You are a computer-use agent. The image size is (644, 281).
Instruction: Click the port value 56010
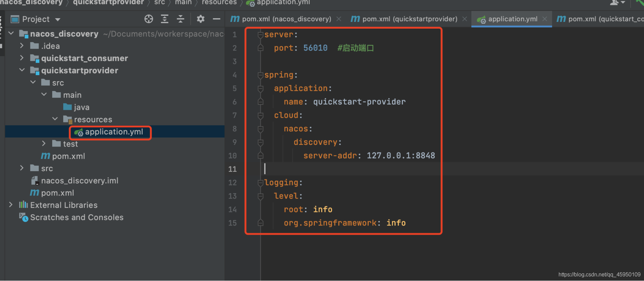click(x=315, y=48)
